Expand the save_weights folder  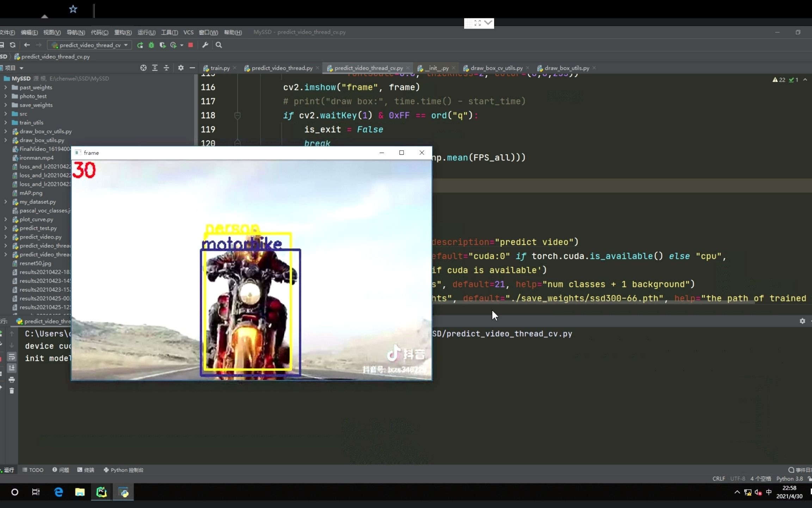click(x=6, y=105)
